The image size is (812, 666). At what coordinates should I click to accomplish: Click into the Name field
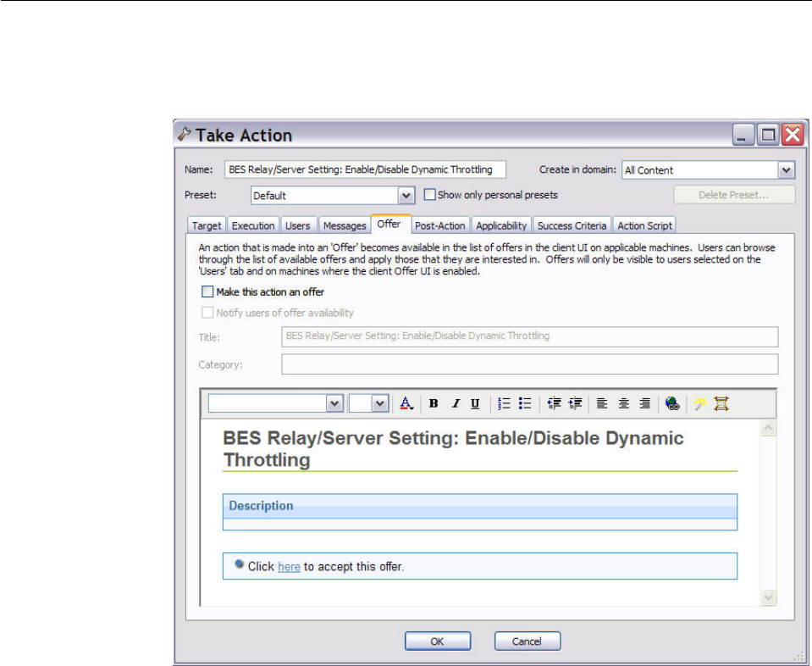365,169
